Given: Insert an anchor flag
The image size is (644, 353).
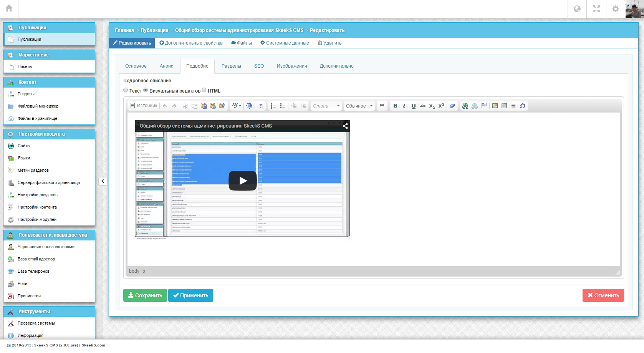Looking at the screenshot, I should coord(484,106).
